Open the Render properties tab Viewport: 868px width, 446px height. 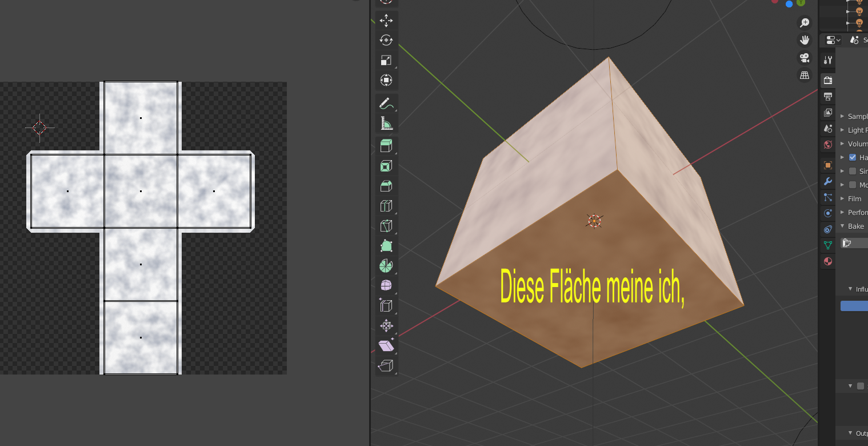pos(827,81)
